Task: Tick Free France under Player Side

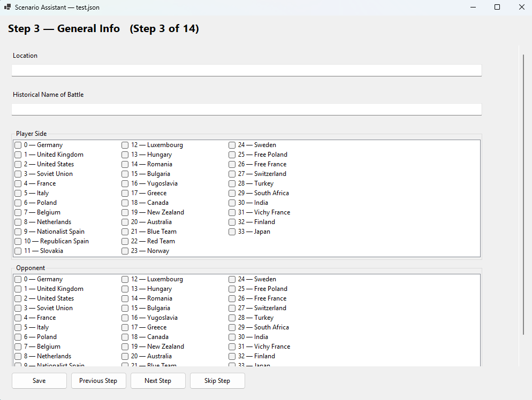Action: [x=232, y=164]
